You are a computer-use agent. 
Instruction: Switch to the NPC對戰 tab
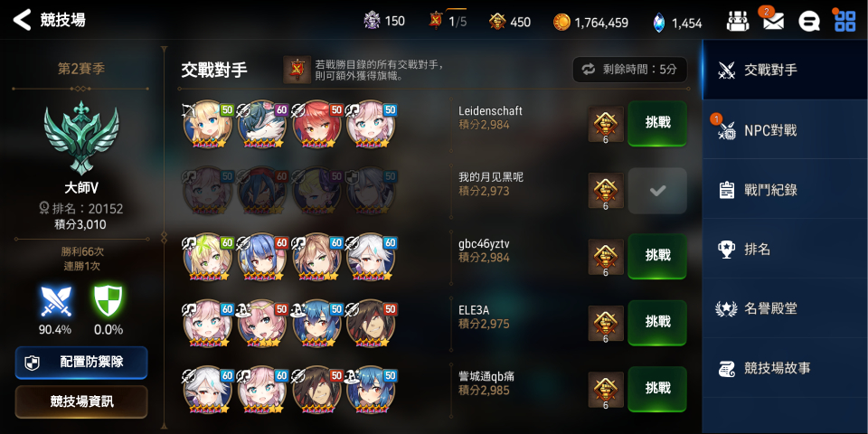pos(785,130)
